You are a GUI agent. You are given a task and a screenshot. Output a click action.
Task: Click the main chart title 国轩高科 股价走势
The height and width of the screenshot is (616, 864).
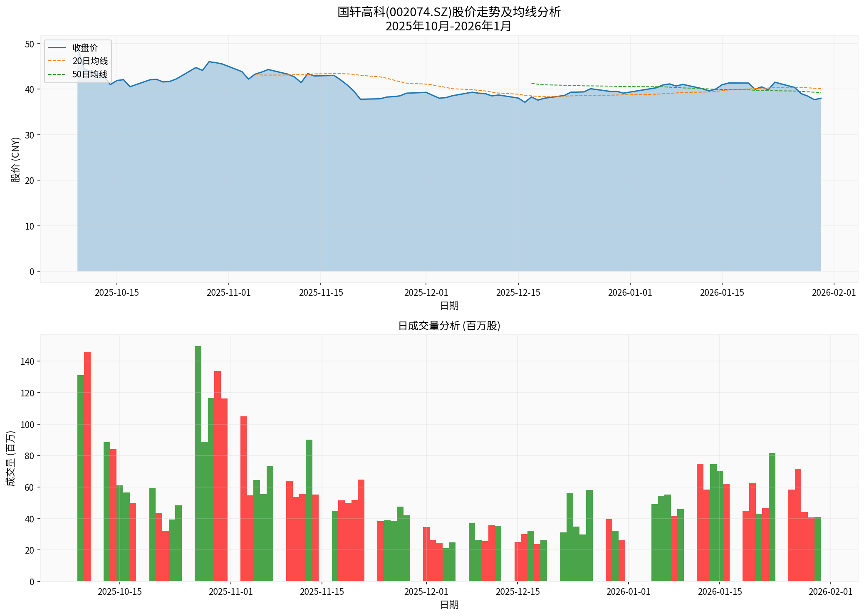click(x=448, y=12)
